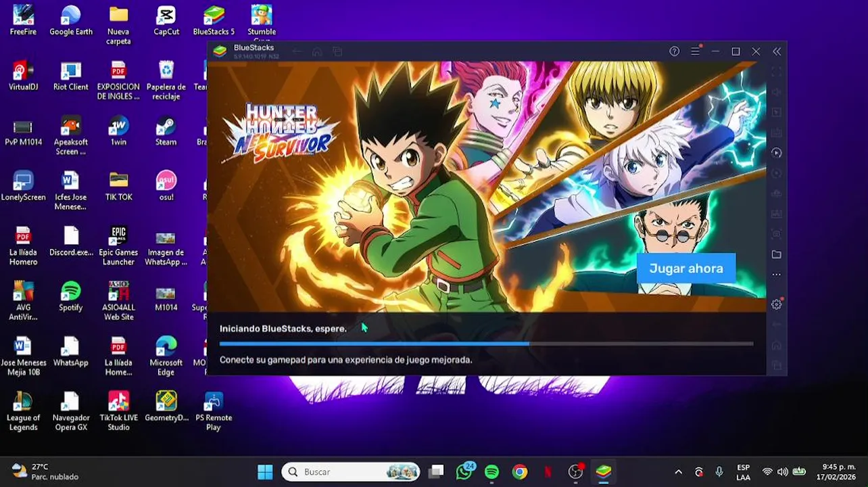Click the Jugar ahora button

[x=686, y=269]
